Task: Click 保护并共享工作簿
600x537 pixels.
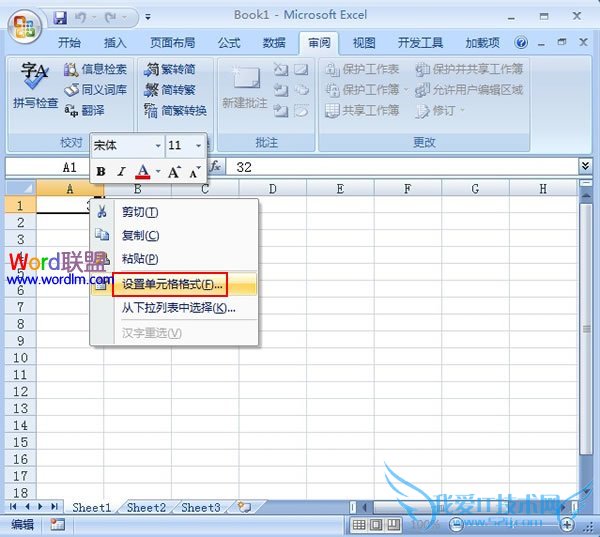Action: pyautogui.click(x=470, y=69)
